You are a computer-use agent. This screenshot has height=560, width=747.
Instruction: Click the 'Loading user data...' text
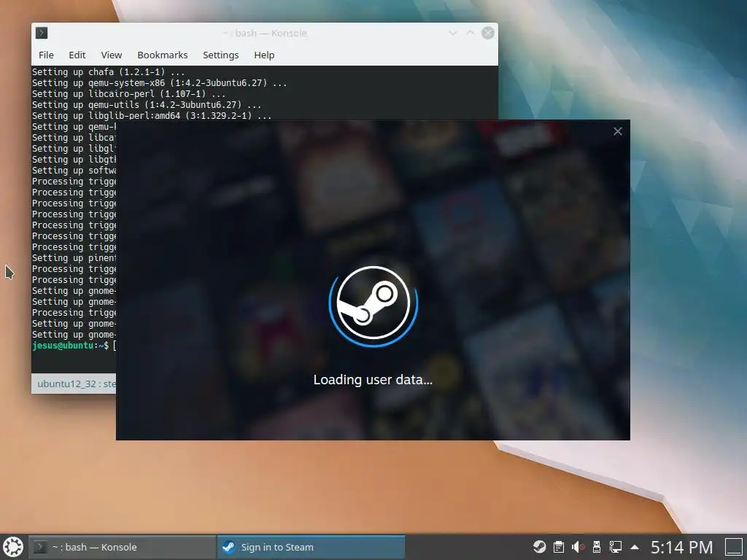tap(373, 379)
